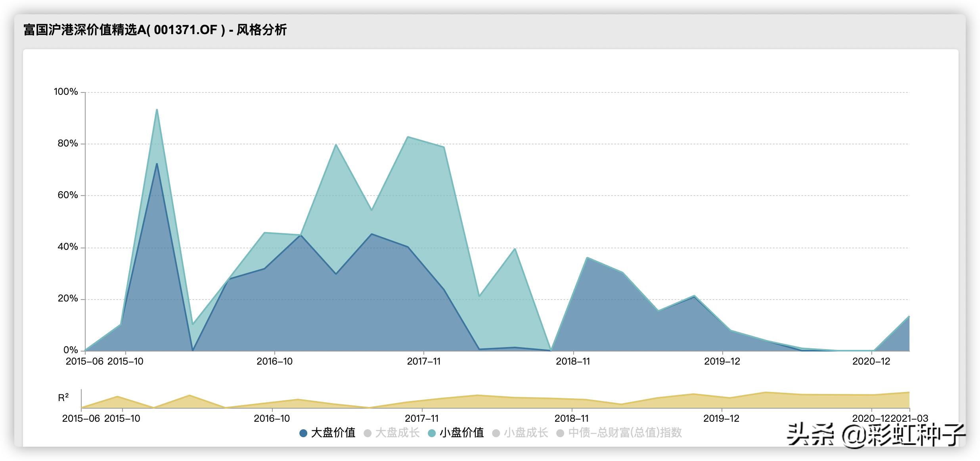The image size is (980, 461).
Task: Click the 富国沪港深价值精选A 风格分析 title
Action: tap(155, 30)
